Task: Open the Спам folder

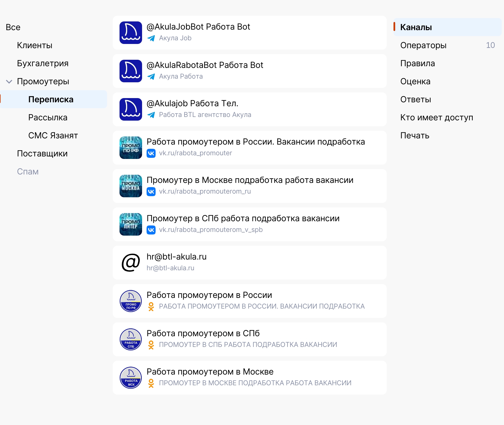Action: pos(28,172)
